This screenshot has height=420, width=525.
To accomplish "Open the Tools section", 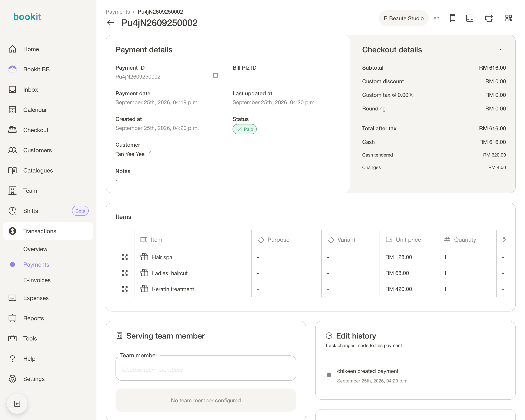I will (48, 339).
